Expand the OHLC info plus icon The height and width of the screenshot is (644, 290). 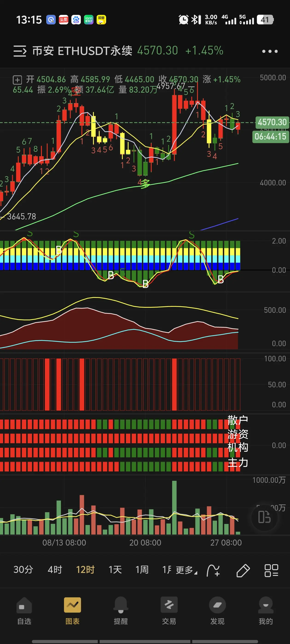coord(17,80)
